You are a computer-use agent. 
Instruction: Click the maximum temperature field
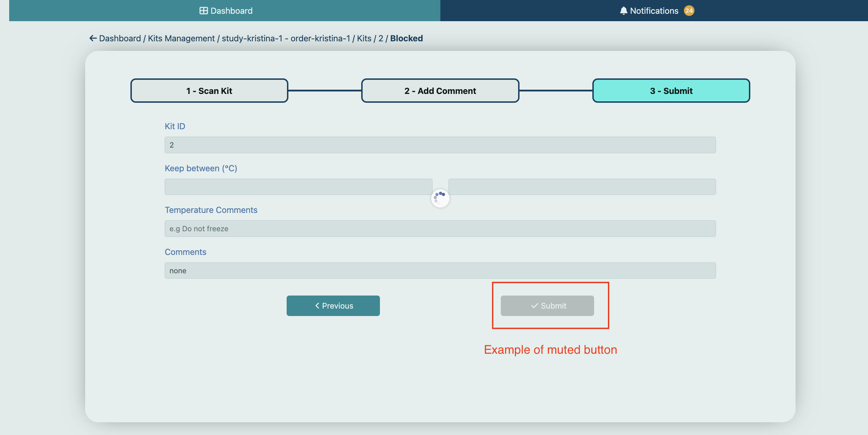point(582,187)
